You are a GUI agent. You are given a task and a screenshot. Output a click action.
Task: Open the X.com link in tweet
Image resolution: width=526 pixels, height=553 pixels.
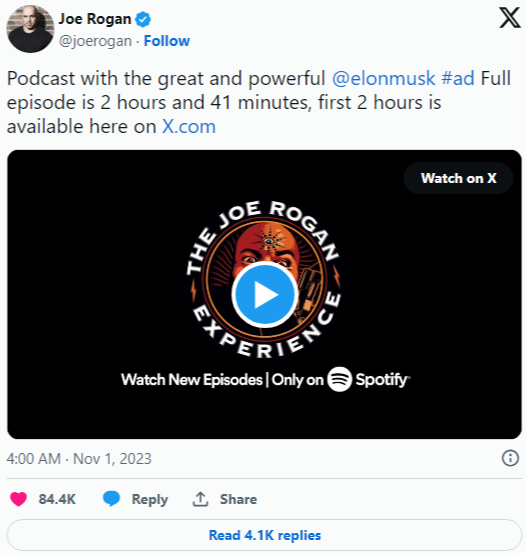click(189, 126)
